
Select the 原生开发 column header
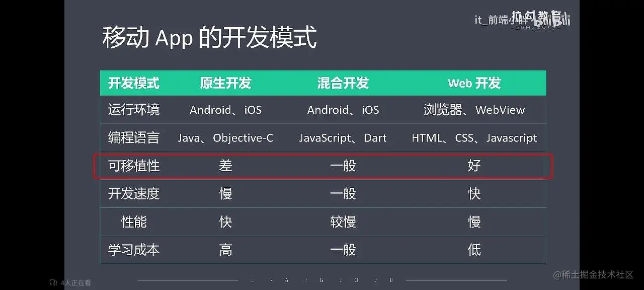click(x=225, y=83)
